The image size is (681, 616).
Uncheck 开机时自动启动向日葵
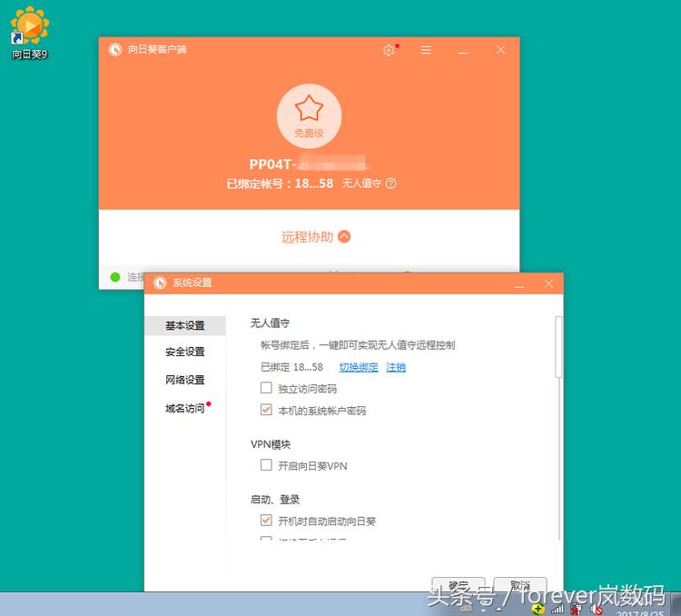point(266,521)
